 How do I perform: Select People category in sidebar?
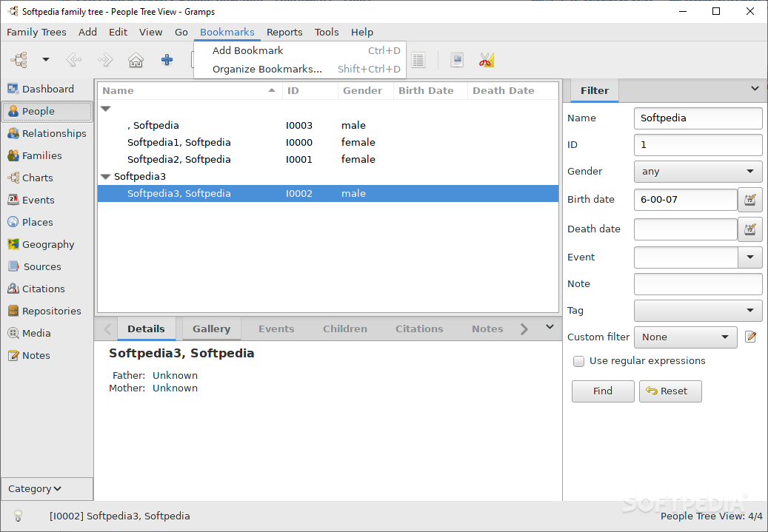[x=47, y=111]
